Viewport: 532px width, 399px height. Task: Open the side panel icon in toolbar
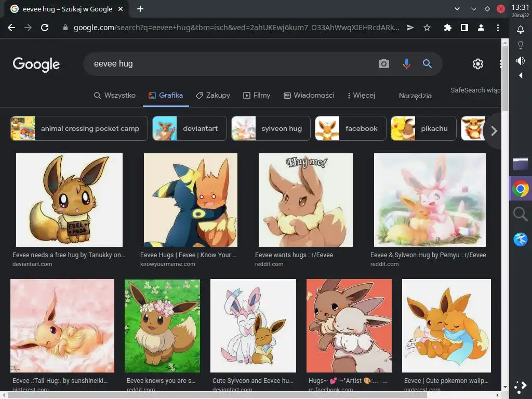464,28
